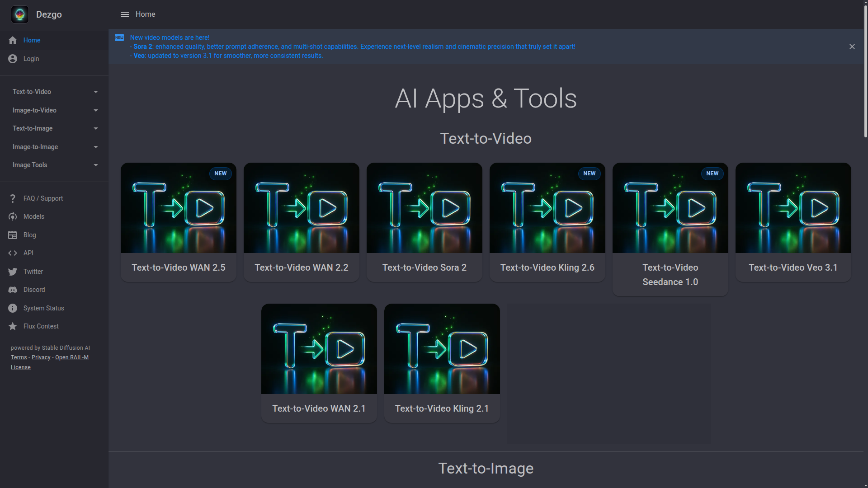Click the Dezgo logo icon
Image resolution: width=868 pixels, height=488 pixels.
(20, 14)
